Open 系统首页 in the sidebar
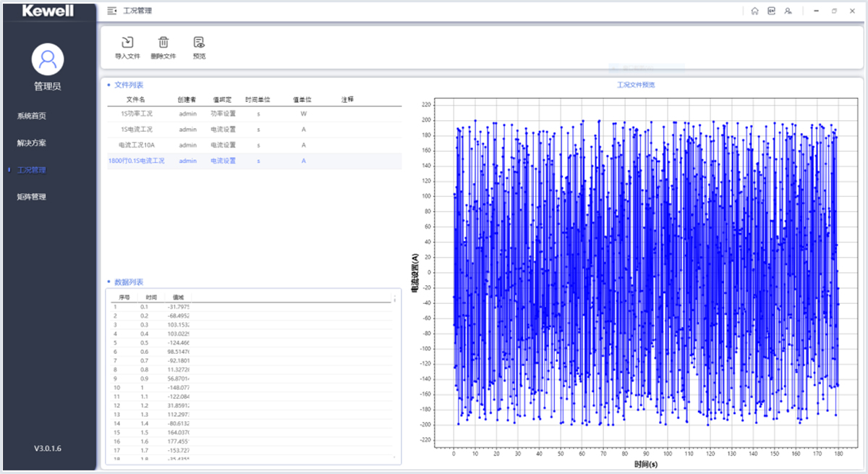The width and height of the screenshot is (868, 474). coord(32,116)
